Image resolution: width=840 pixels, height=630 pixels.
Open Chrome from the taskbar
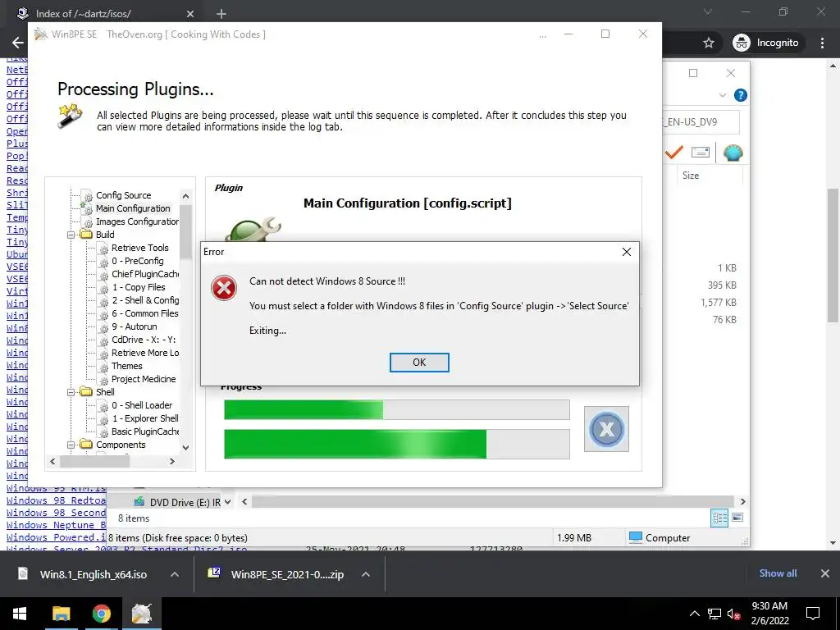tap(101, 614)
